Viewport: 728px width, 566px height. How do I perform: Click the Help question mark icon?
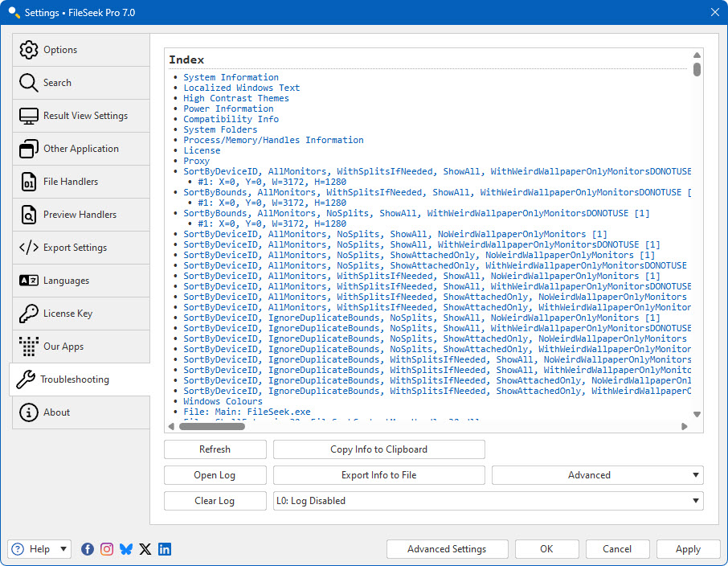coord(18,549)
